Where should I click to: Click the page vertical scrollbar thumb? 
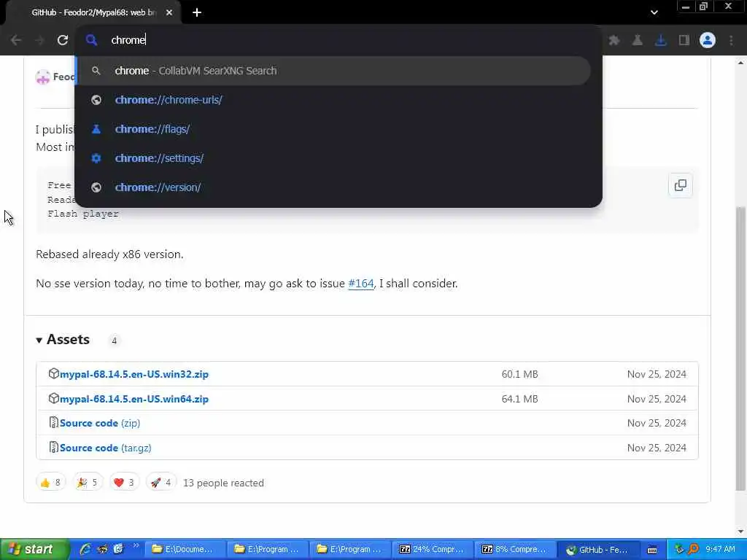[740, 349]
